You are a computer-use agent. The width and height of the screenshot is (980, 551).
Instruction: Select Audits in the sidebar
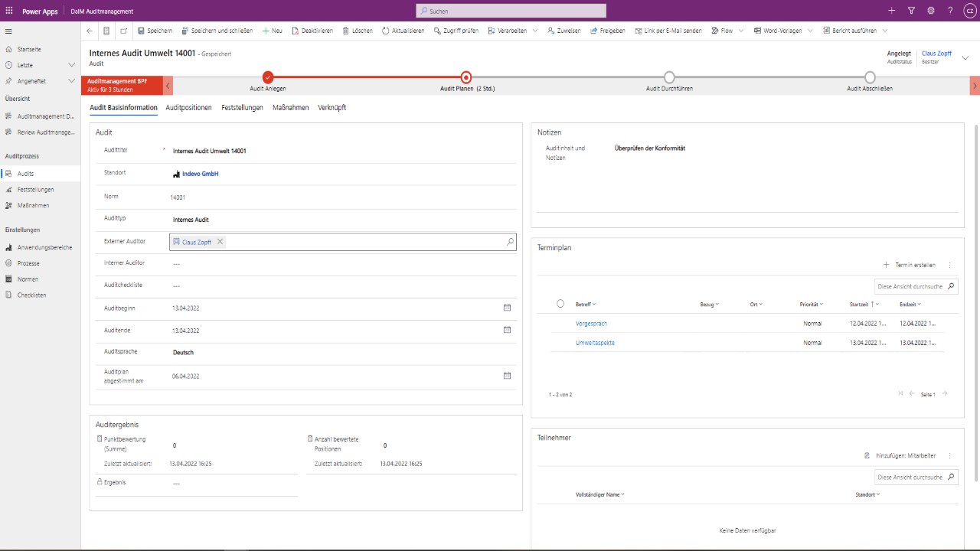41,174
